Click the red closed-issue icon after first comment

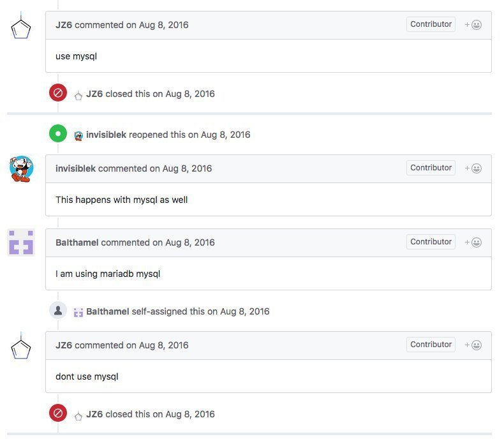(58, 93)
